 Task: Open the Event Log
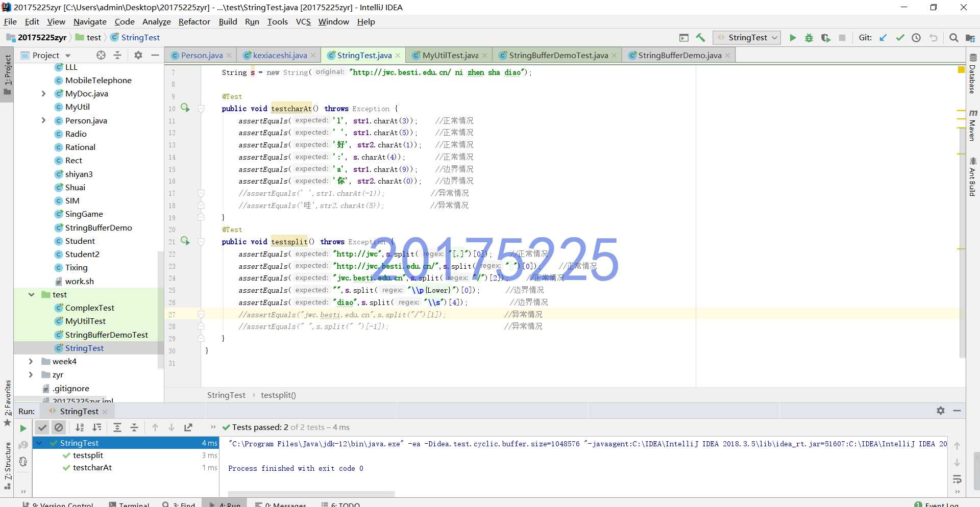936,503
